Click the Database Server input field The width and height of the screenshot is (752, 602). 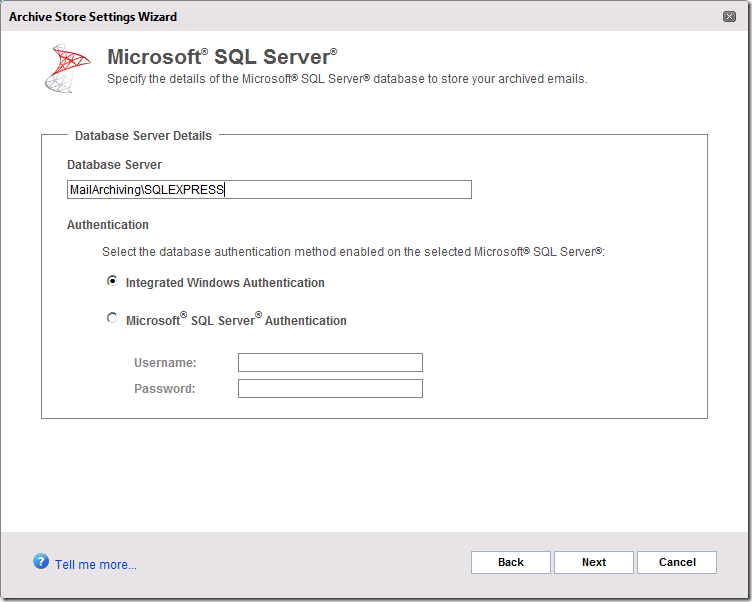coord(269,189)
